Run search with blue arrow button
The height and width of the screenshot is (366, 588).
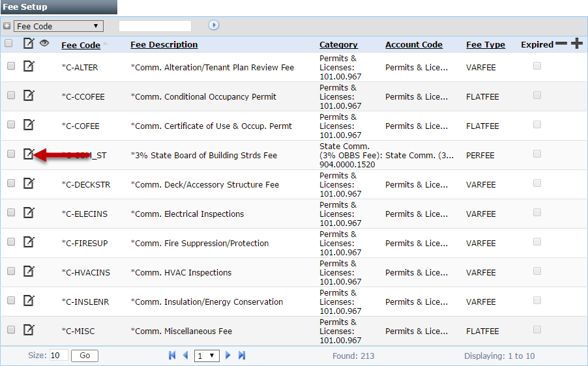point(213,25)
